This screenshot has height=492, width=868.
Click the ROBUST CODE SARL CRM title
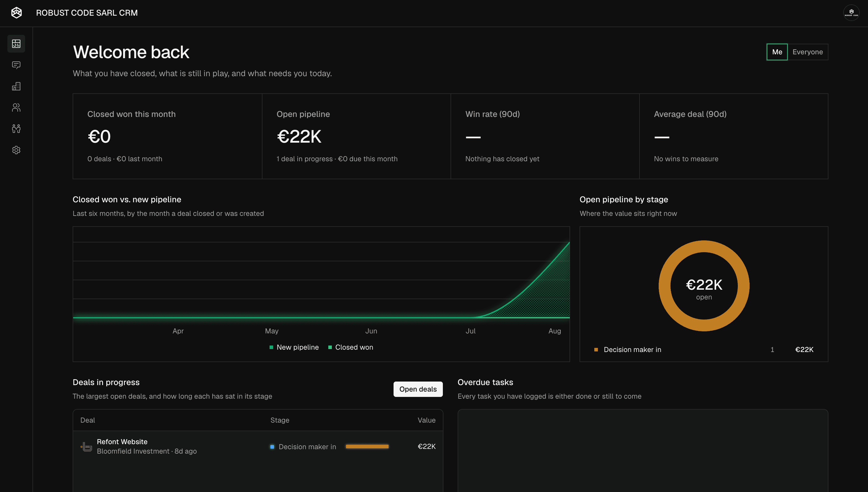(x=87, y=13)
